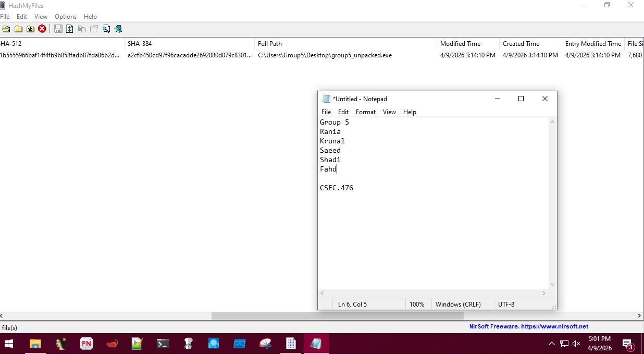Click the 'Saeed' line in Notepad
The width and height of the screenshot is (644, 354).
(x=330, y=151)
